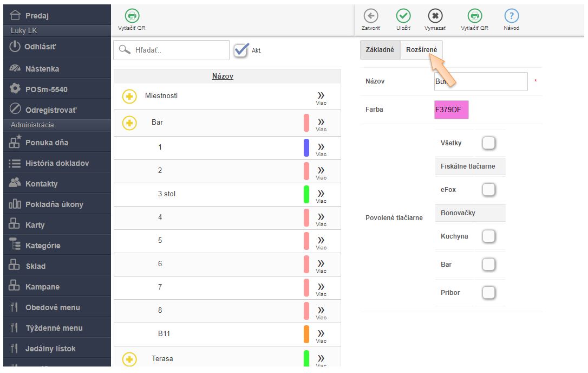Viewport: 588px width, 373px height.
Task: Click Vytlačiť QR icon next to Vymazať
Action: click(474, 16)
